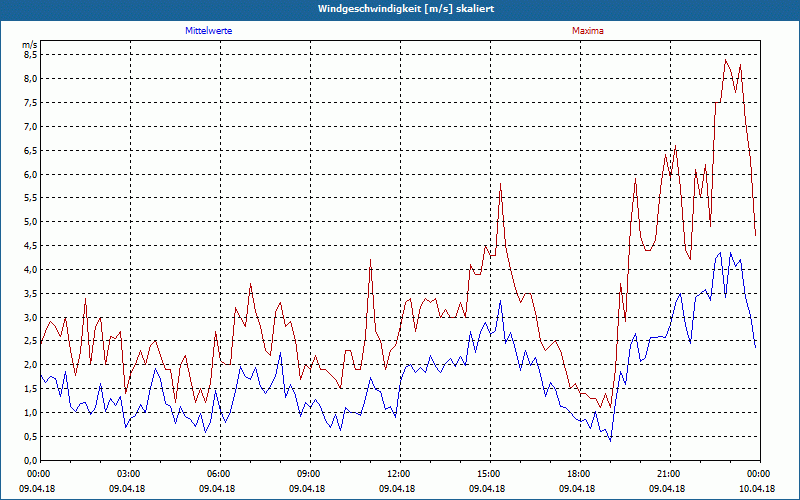Screen dimensions: 800x500
Task: Click the '09.04.18' date under 06:00
Action: tap(217, 488)
